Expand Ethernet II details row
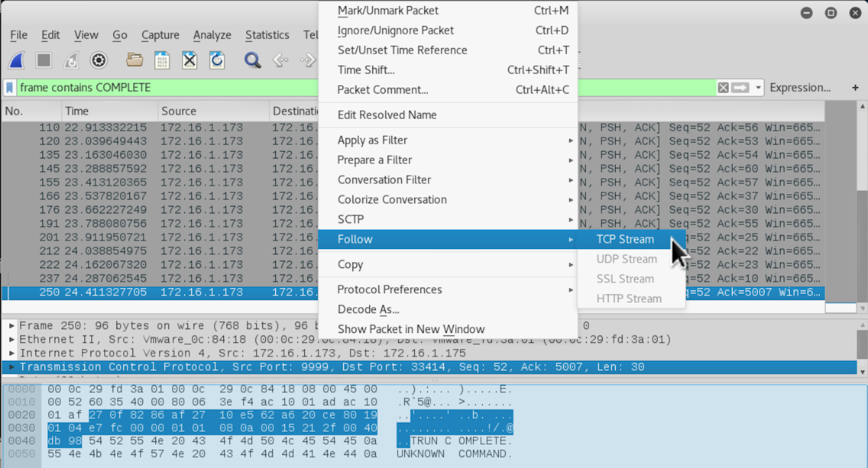The image size is (868, 468). pyautogui.click(x=11, y=339)
